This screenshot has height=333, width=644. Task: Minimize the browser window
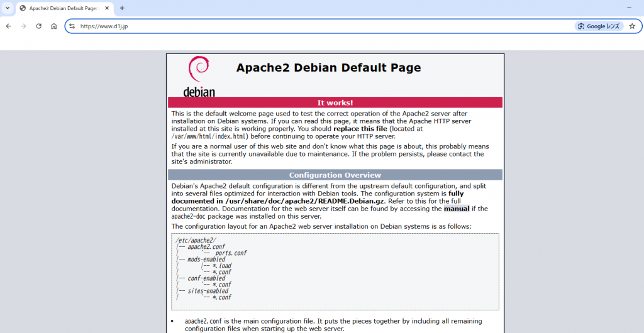[629, 8]
